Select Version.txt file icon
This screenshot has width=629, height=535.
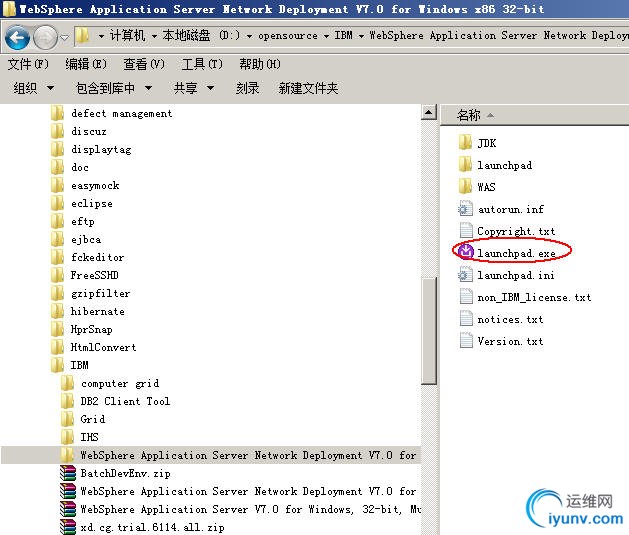tap(465, 341)
